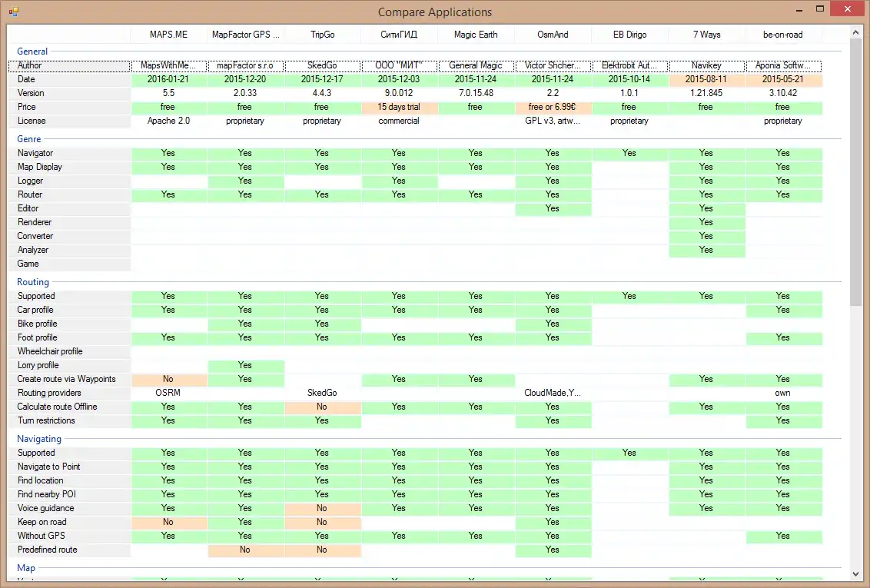870x588 pixels.
Task: Click the own routing provider cell
Action: pyautogui.click(x=783, y=394)
